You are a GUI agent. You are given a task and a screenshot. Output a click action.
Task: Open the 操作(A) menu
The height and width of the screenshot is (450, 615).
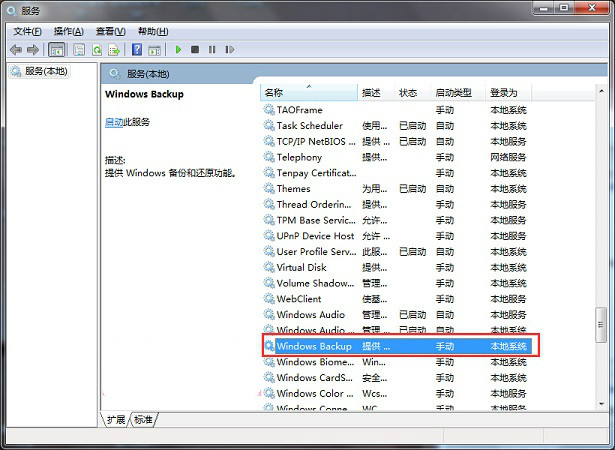point(68,31)
